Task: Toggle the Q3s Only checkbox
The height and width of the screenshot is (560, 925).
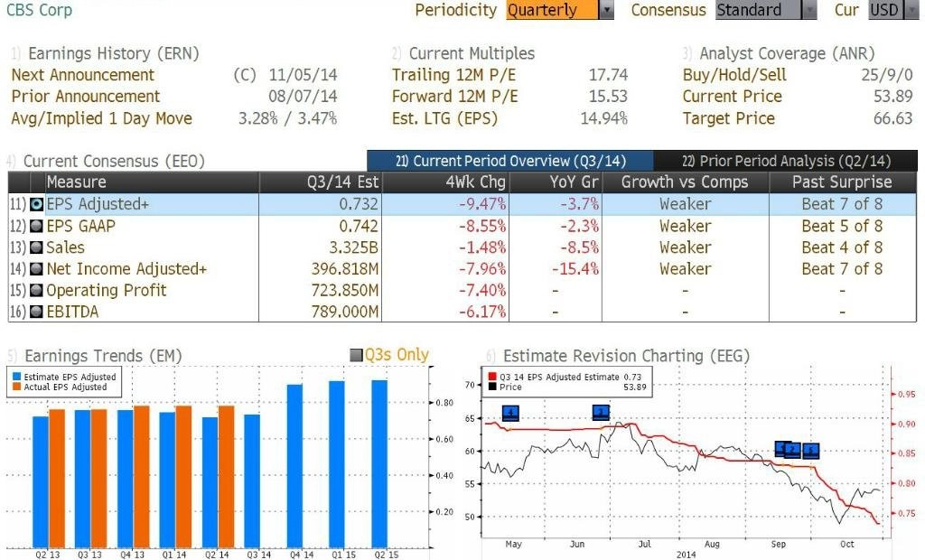Action: 356,355
